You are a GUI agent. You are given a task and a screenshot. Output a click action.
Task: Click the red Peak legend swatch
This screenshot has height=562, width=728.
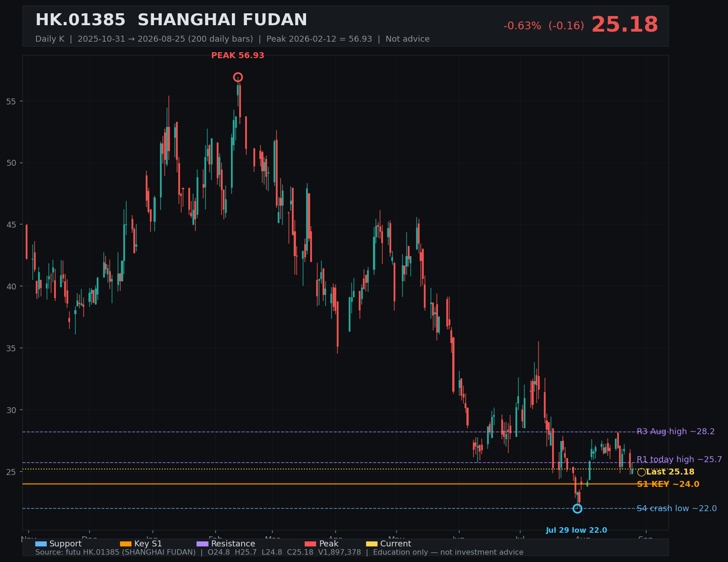[x=310, y=544]
